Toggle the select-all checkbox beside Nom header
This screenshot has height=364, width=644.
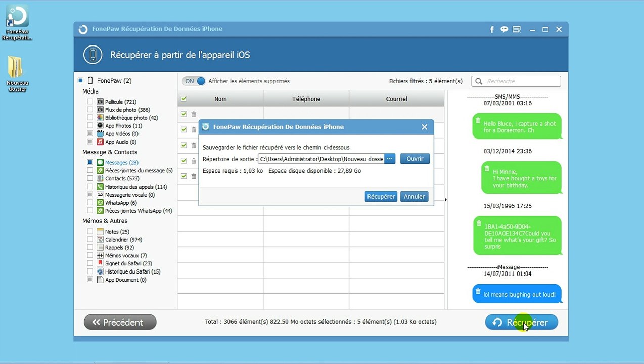[183, 99]
